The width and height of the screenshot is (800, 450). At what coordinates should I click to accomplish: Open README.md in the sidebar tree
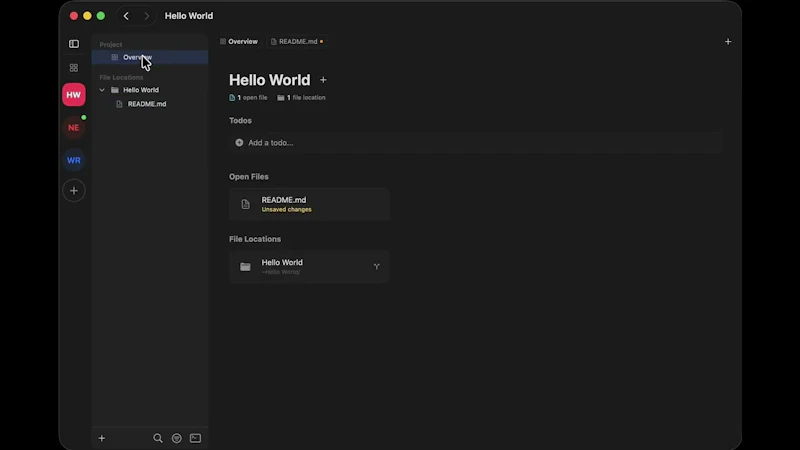coord(147,104)
